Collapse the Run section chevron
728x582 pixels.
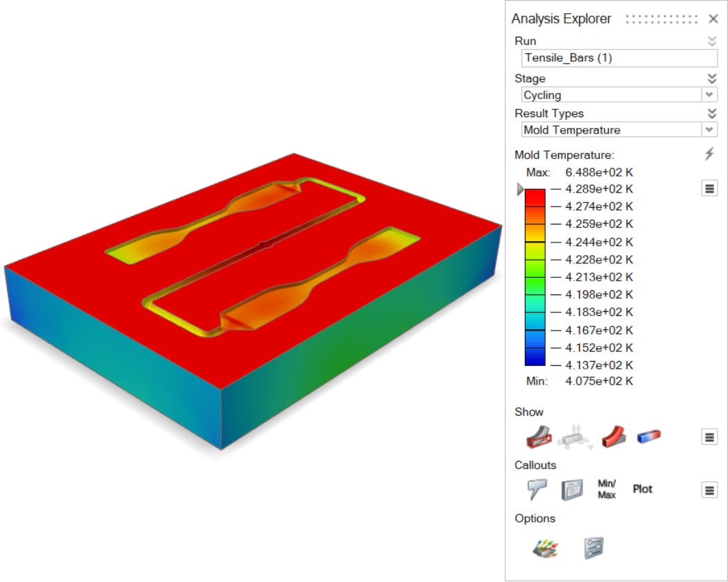tap(712, 41)
